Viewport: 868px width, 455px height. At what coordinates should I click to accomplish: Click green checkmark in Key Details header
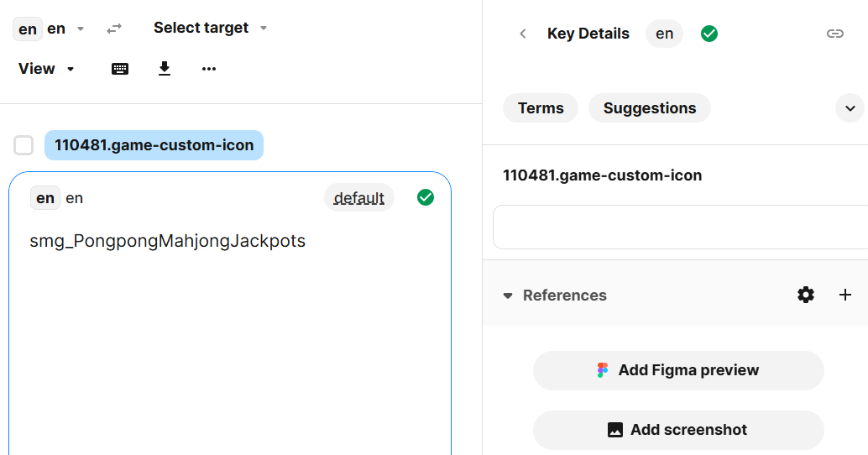[x=709, y=34]
